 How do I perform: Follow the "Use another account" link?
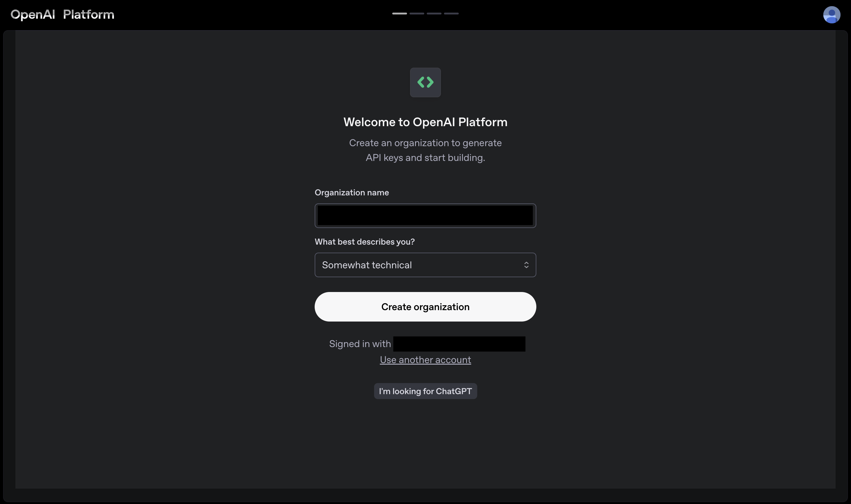coord(425,360)
